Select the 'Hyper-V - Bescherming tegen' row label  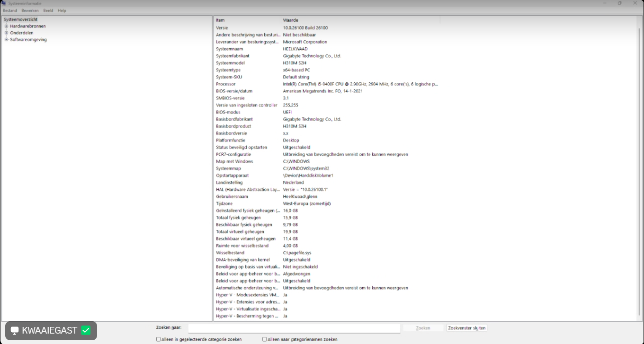(247, 316)
